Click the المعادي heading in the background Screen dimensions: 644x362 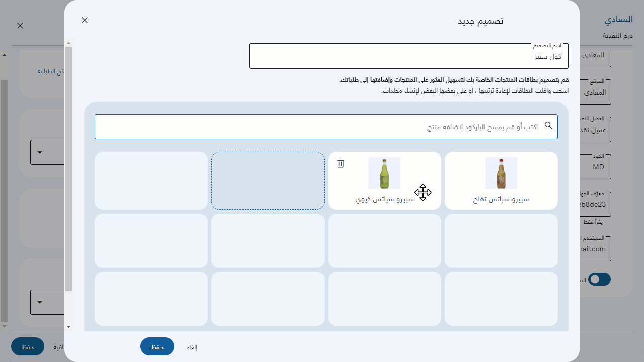(x=618, y=20)
